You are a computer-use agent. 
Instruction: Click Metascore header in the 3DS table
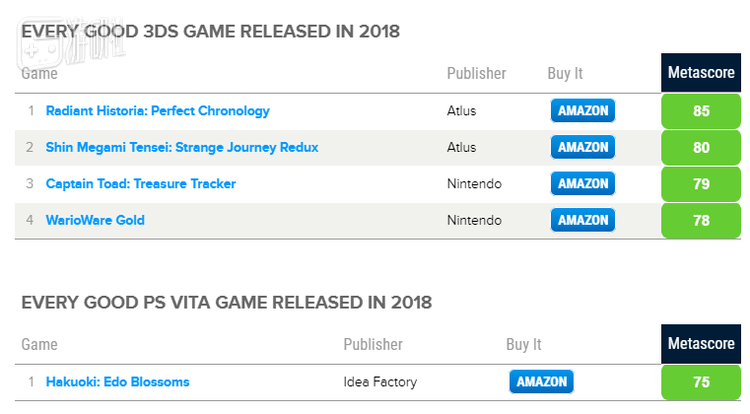701,73
